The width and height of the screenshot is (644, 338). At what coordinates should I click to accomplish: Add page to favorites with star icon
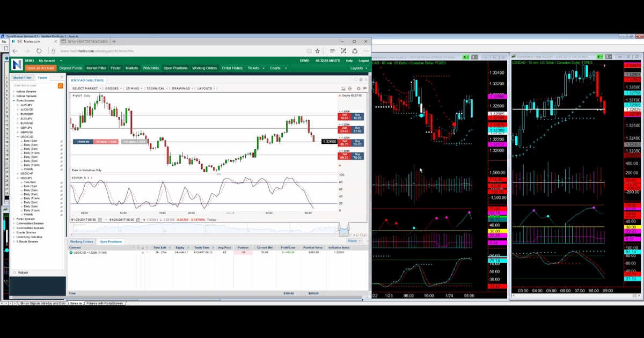point(318,51)
